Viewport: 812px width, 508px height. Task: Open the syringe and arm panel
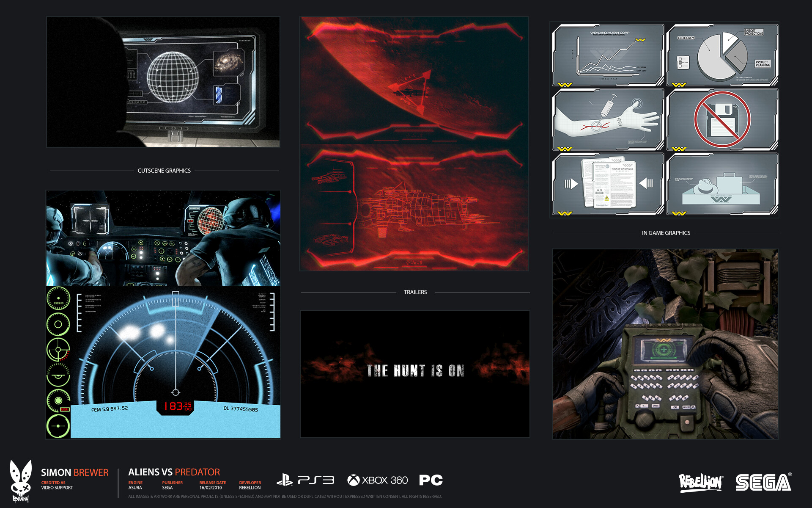point(608,120)
